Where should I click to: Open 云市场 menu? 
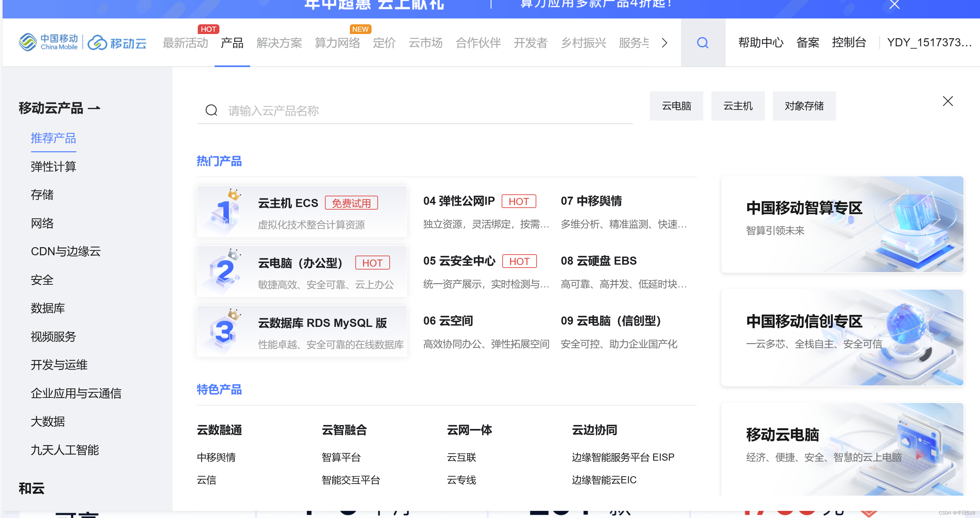click(425, 43)
